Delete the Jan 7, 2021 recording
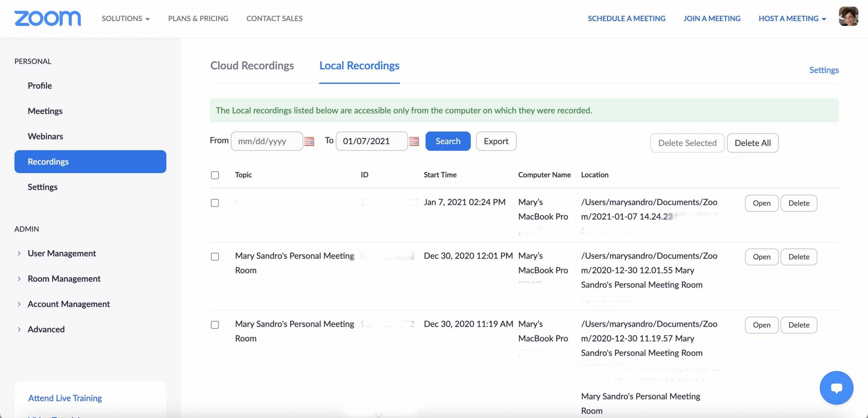 click(799, 203)
